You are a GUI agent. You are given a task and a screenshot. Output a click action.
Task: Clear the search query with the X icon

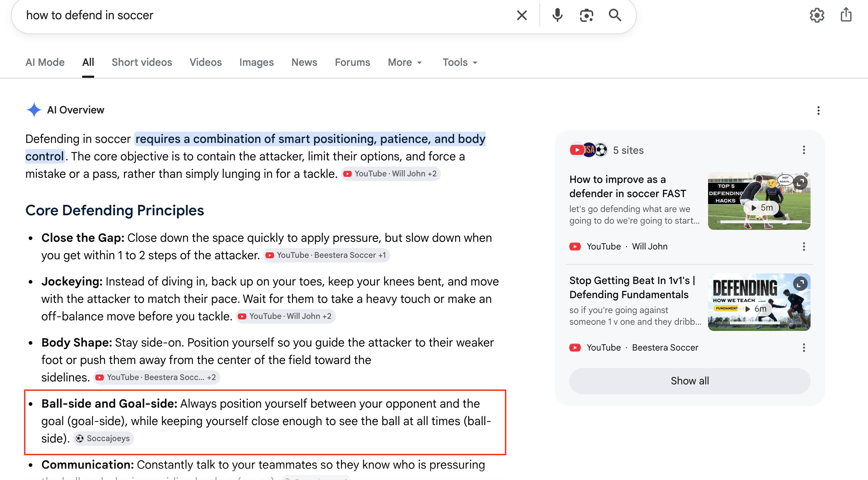(x=522, y=15)
